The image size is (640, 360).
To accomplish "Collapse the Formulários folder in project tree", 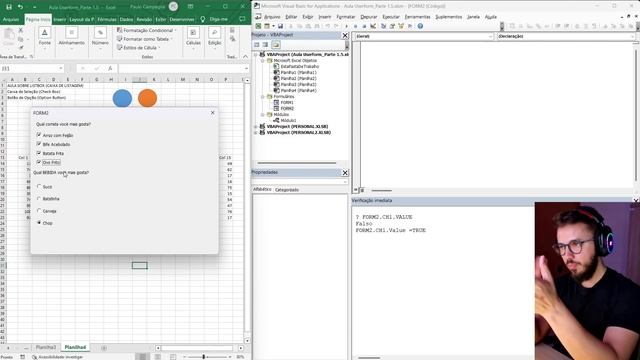I will click(263, 97).
